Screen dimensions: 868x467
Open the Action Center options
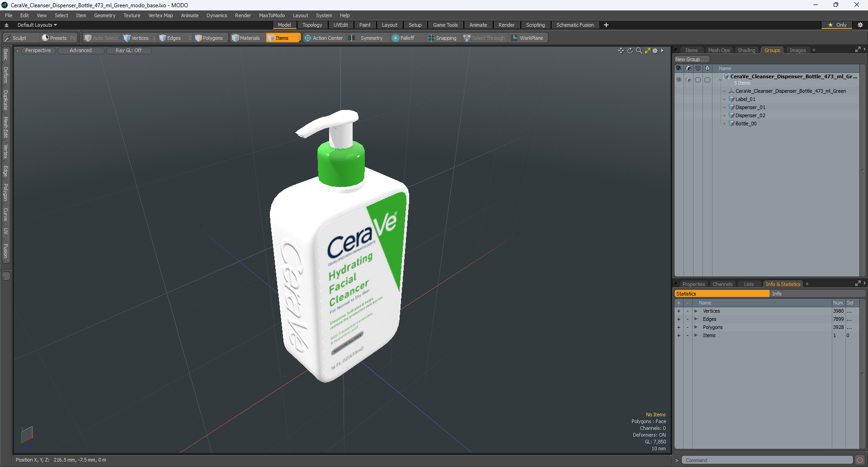tap(324, 38)
